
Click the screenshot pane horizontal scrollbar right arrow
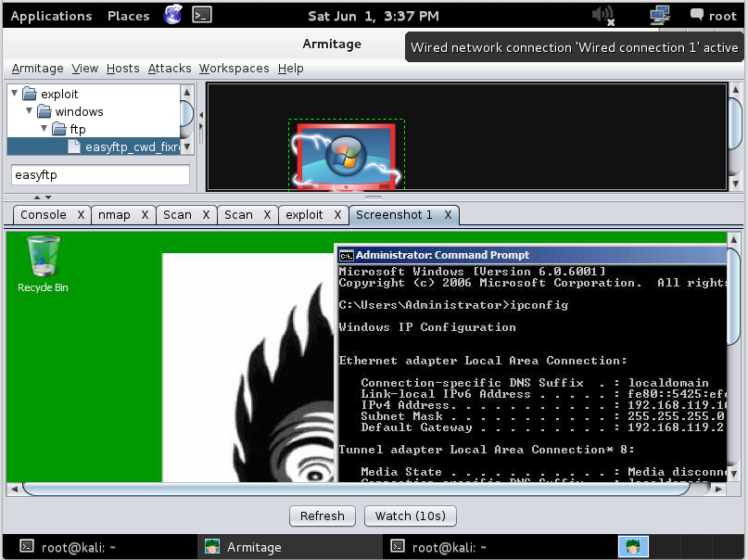(x=718, y=489)
